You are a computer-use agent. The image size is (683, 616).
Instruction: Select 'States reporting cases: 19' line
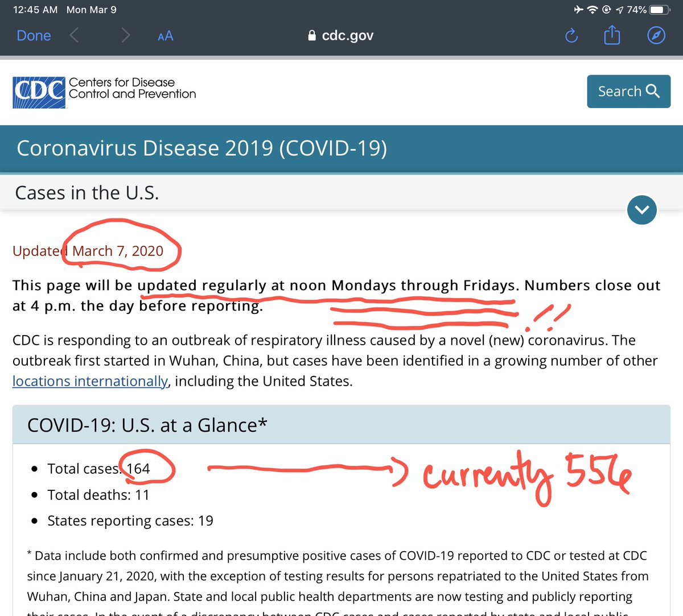pos(130,521)
